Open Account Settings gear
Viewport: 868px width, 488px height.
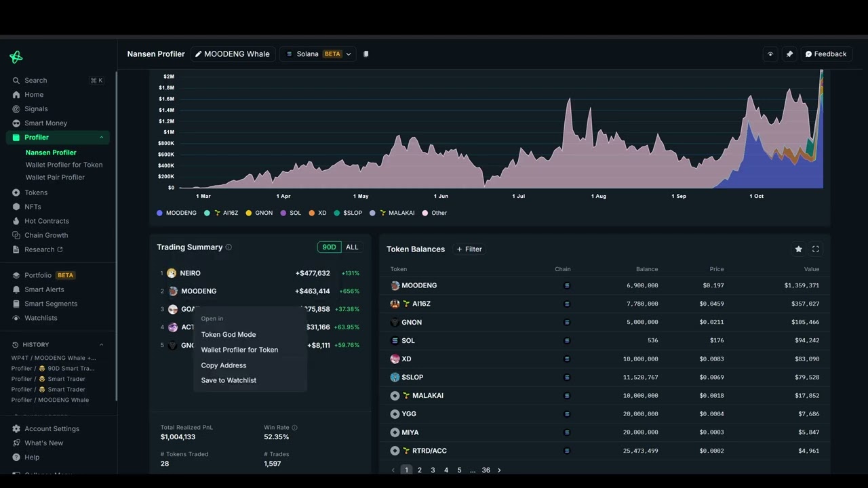tap(16, 429)
